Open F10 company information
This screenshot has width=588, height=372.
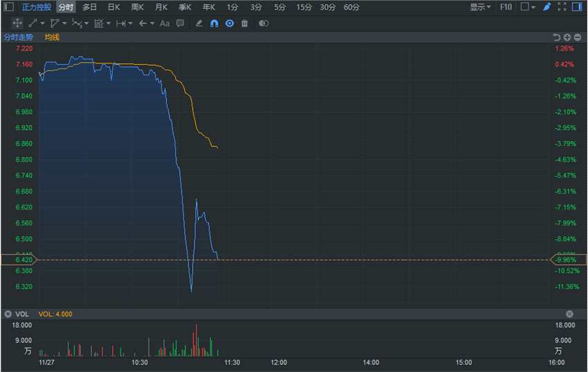click(x=506, y=7)
